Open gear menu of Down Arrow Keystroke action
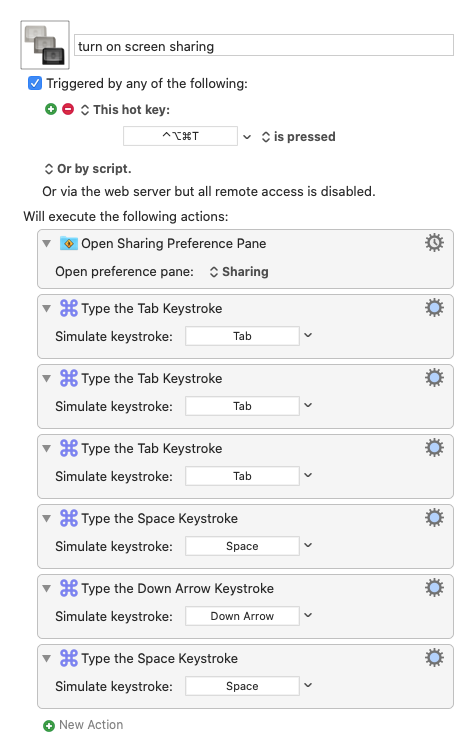The width and height of the screenshot is (474, 752). (x=434, y=588)
